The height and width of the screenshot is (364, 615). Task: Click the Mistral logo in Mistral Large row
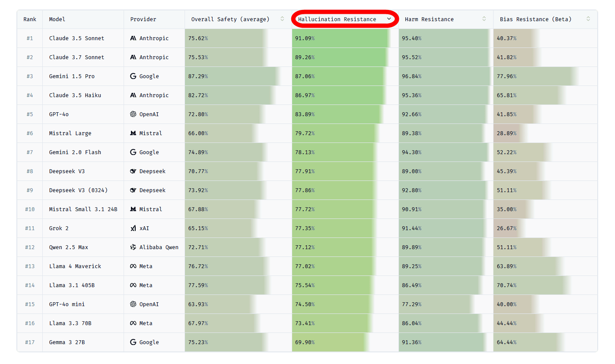(133, 133)
